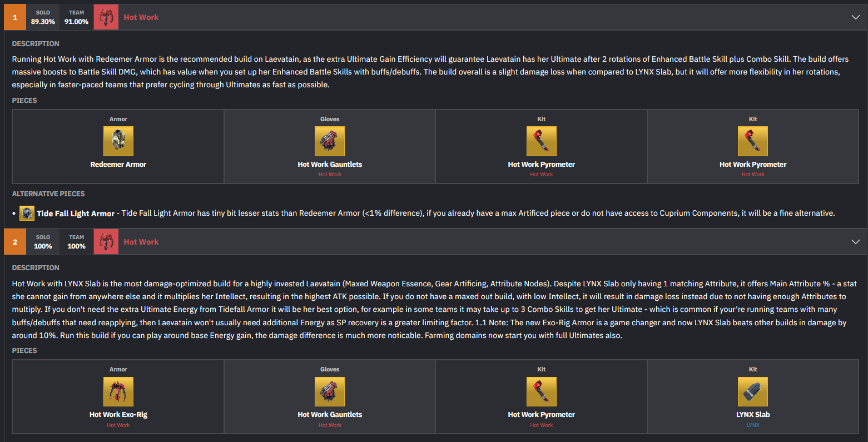Click the LYNX Slab item name
868x442 pixels.
coord(753,415)
